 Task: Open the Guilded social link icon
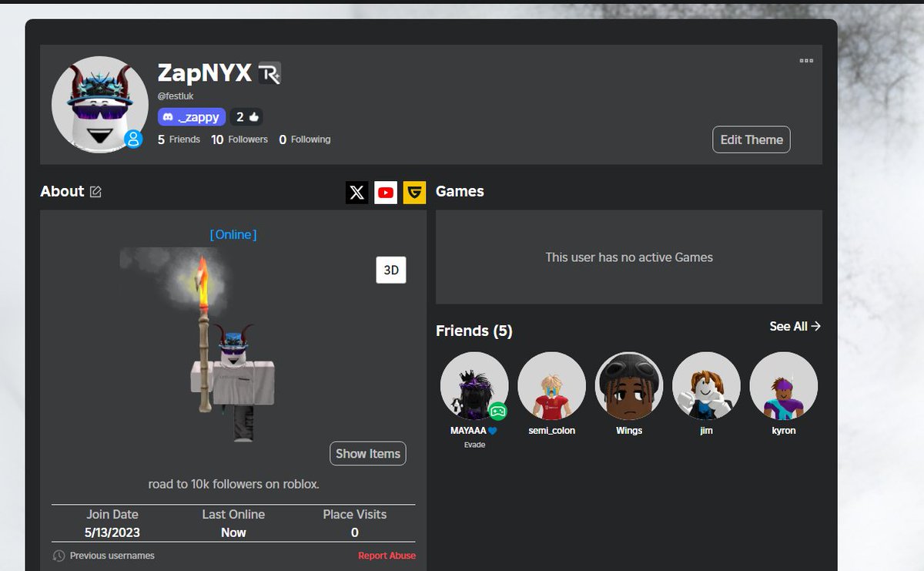point(414,192)
